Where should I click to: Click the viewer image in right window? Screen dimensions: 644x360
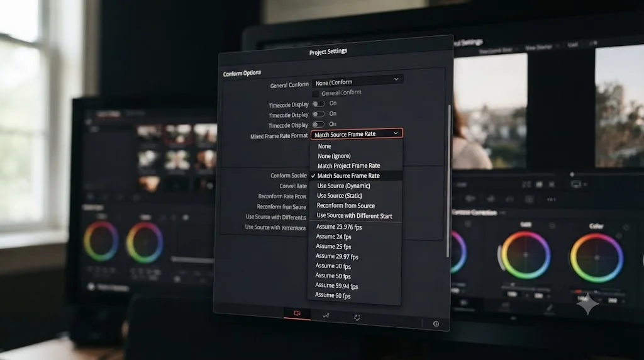(489, 111)
